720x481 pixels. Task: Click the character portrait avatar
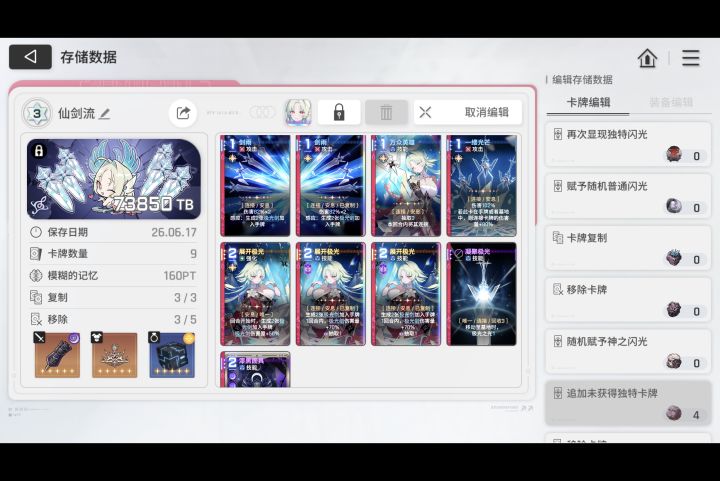click(x=298, y=112)
